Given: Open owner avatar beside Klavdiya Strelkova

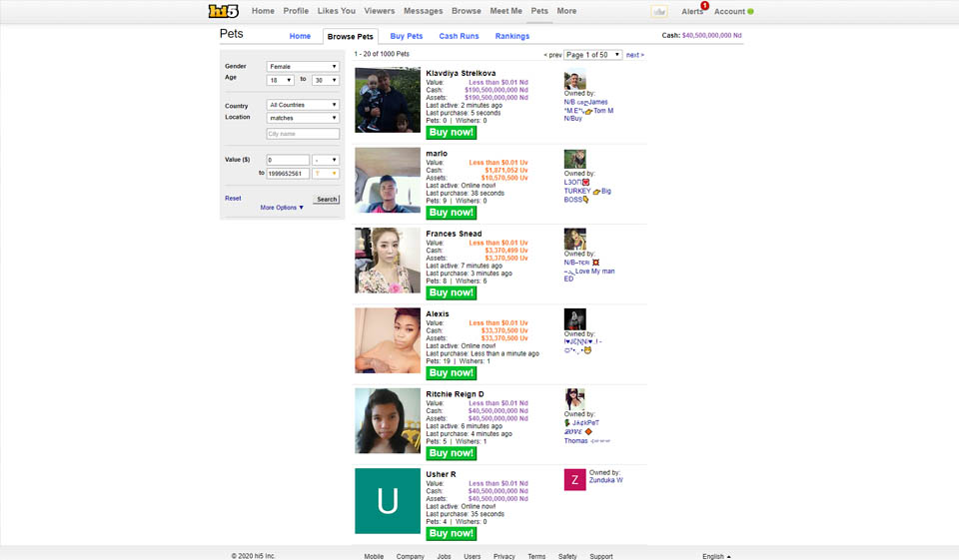Looking at the screenshot, I should [x=574, y=81].
